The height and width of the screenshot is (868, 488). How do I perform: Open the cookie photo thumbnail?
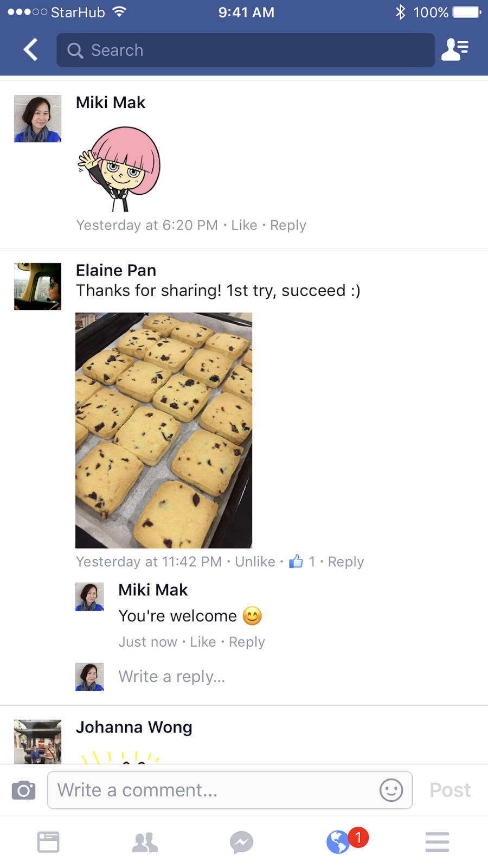[x=164, y=430]
